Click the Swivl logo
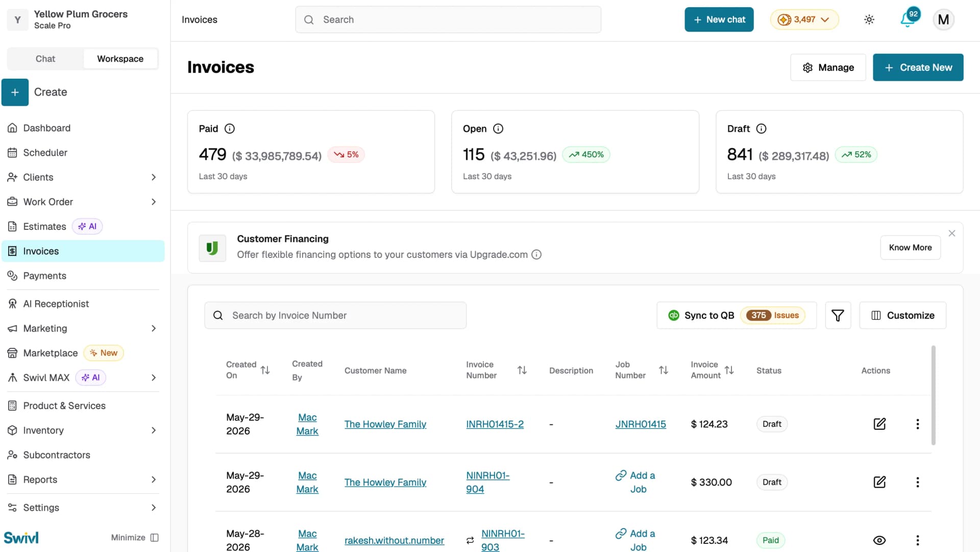Screen dimensions: 980x552 [21, 538]
